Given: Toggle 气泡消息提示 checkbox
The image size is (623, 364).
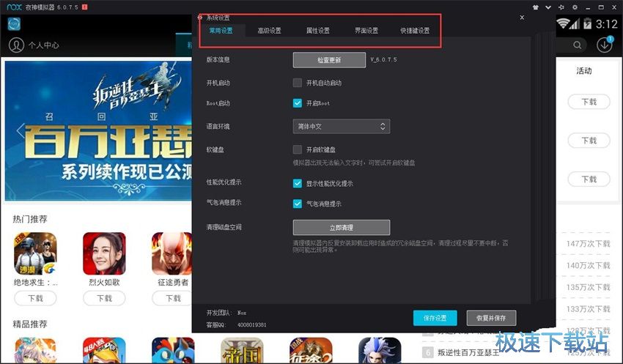Looking at the screenshot, I should [x=297, y=204].
